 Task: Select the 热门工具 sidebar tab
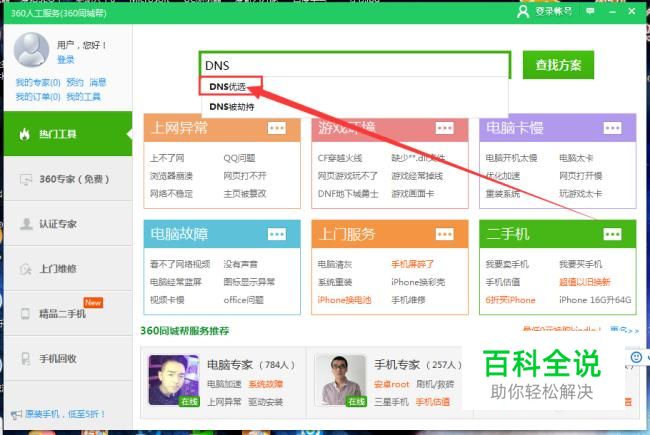point(68,134)
